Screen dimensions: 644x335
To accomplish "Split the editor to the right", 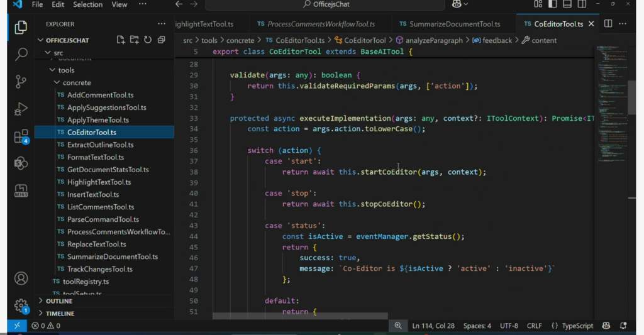I will [x=608, y=24].
